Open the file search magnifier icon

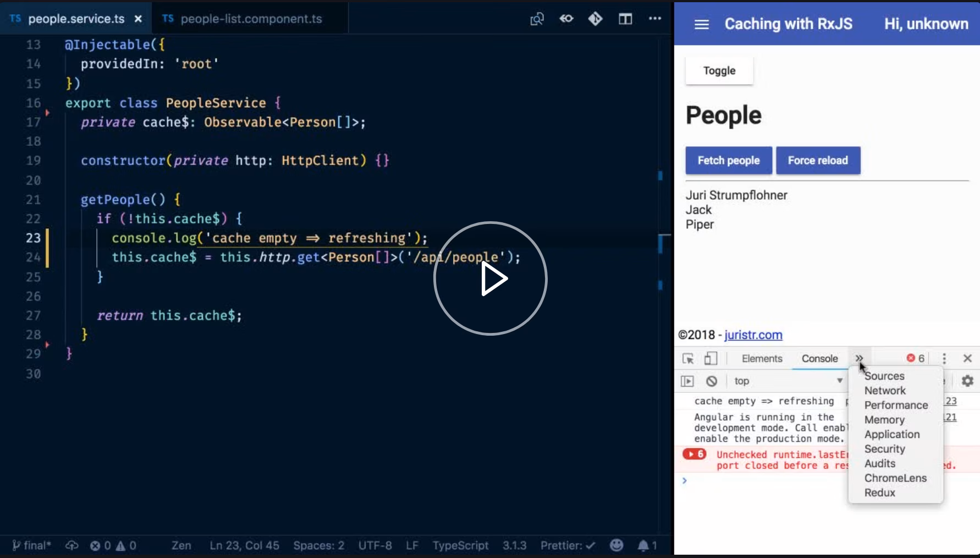(537, 19)
